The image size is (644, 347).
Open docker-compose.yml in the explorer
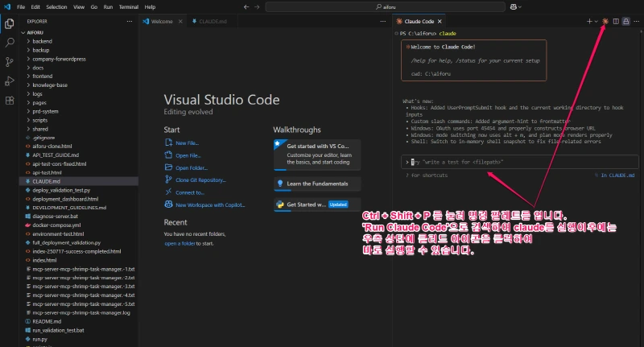click(x=56, y=225)
